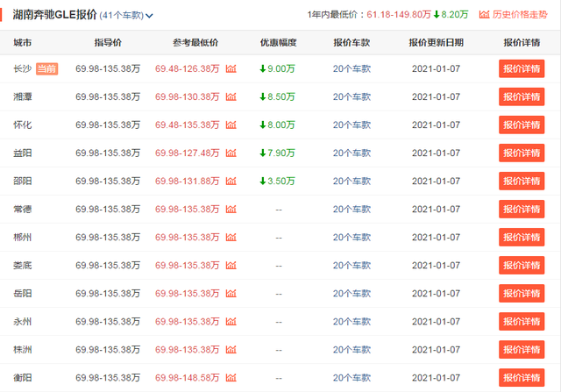Viewport: 561px width, 392px height.
Task: Select city name 常德
Action: (x=23, y=209)
